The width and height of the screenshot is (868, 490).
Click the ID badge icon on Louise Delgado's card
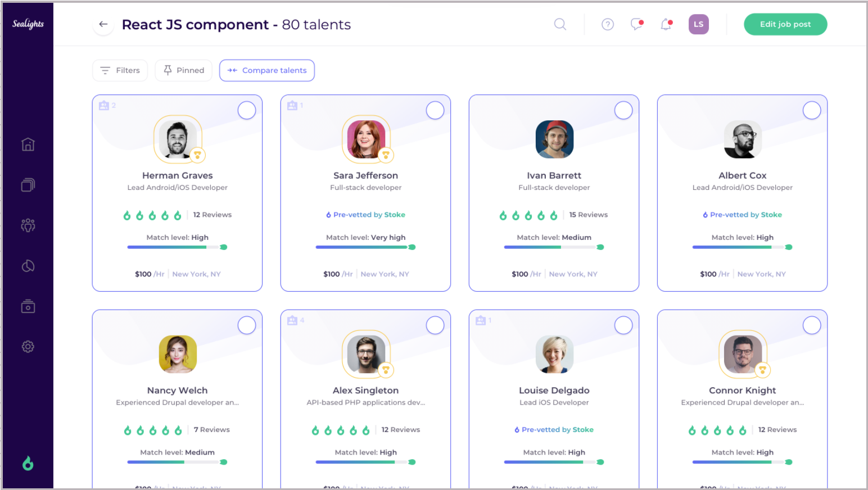coord(481,320)
